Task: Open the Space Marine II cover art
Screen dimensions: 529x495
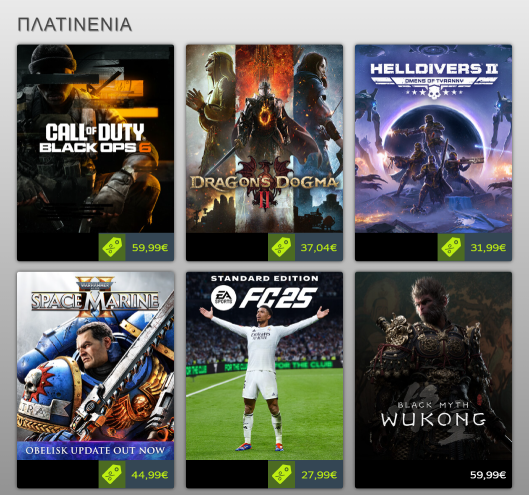Action: click(95, 366)
